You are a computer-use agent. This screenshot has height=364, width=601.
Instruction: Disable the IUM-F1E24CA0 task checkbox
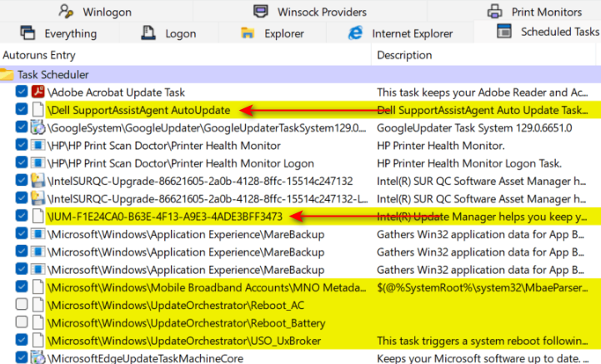coord(22,216)
